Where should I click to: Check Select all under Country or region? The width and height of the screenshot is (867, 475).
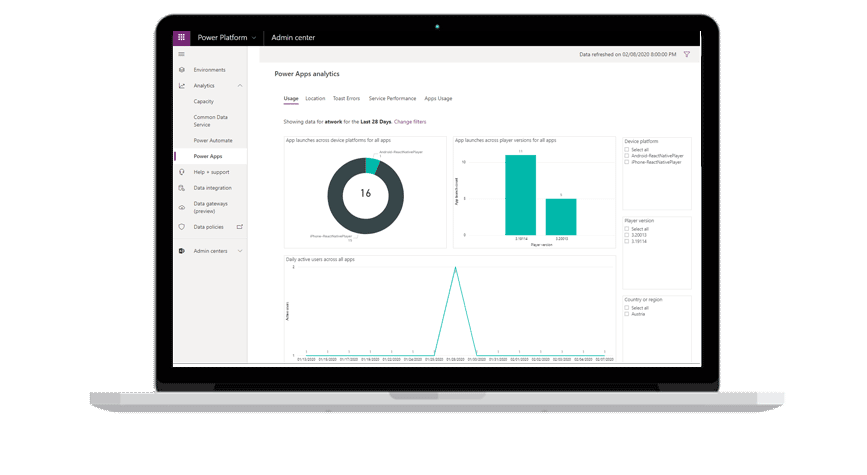(626, 307)
